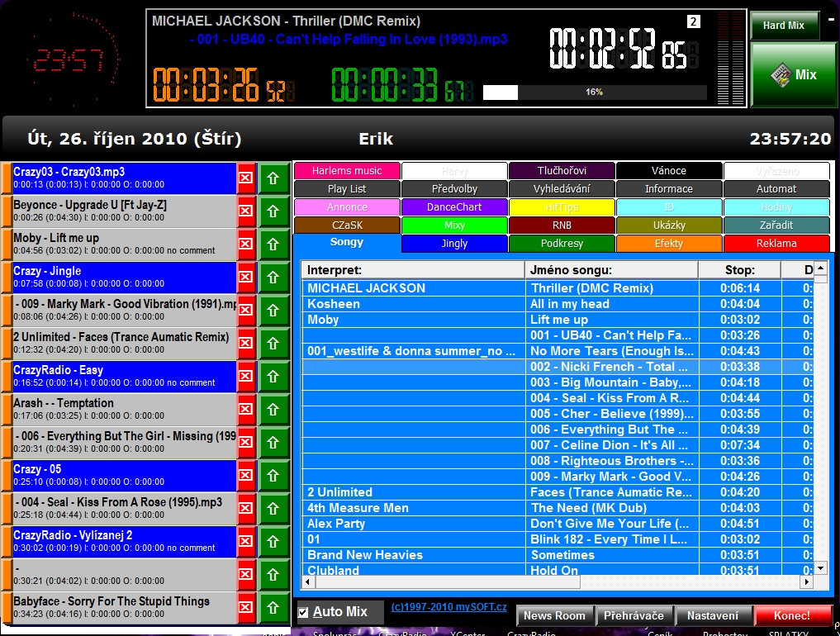This screenshot has width=840, height=636.
Task: Move Crazy03 track up with green arrow
Action: (273, 178)
